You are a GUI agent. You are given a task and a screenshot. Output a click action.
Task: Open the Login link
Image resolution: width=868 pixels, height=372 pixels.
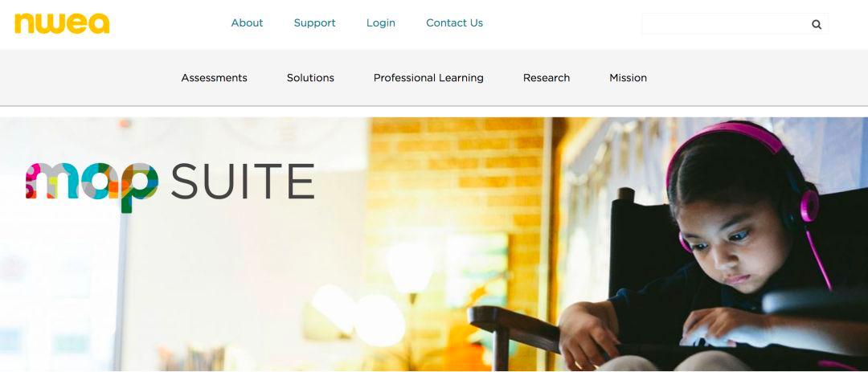[381, 22]
